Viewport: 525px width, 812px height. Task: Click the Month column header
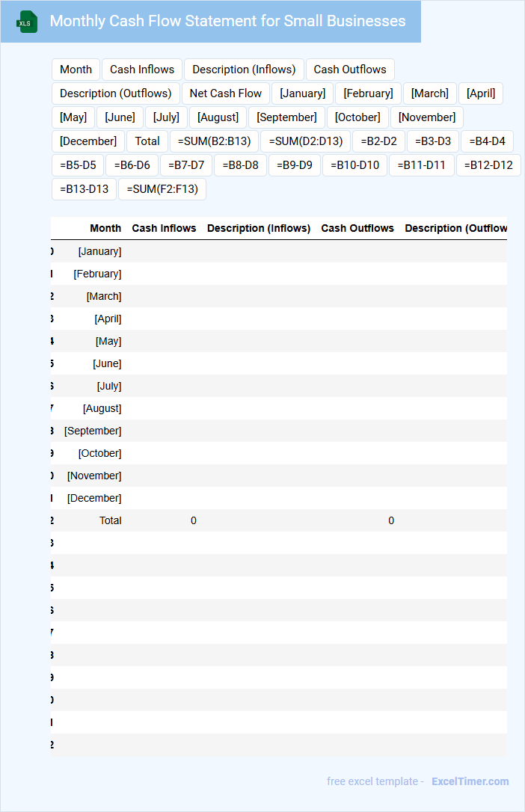[x=105, y=228]
